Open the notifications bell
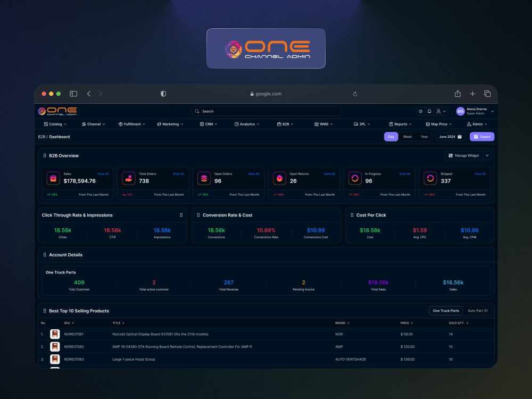 [x=429, y=111]
